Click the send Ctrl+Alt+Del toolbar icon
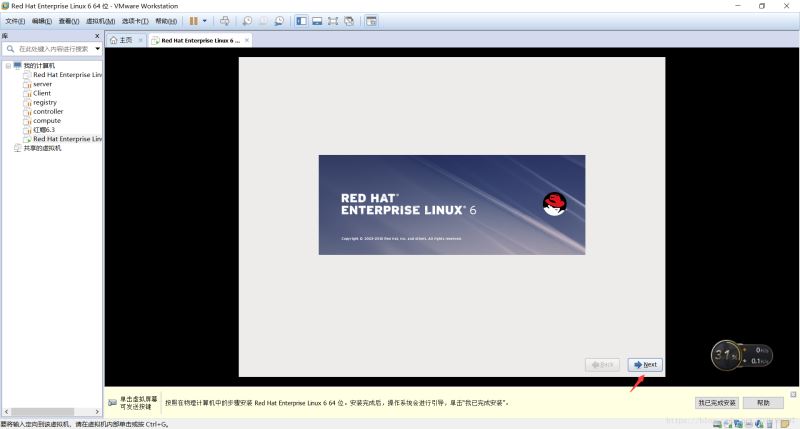Viewport: 800px width, 429px height. click(224, 21)
